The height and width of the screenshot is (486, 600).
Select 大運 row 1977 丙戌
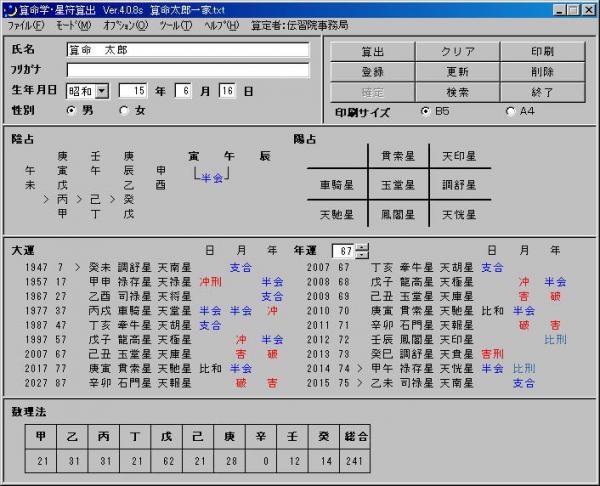(155, 311)
